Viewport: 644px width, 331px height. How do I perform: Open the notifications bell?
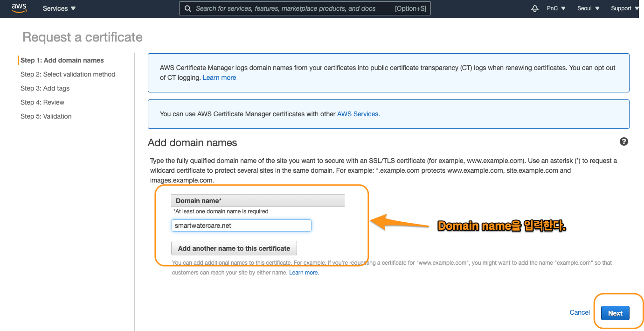(534, 8)
